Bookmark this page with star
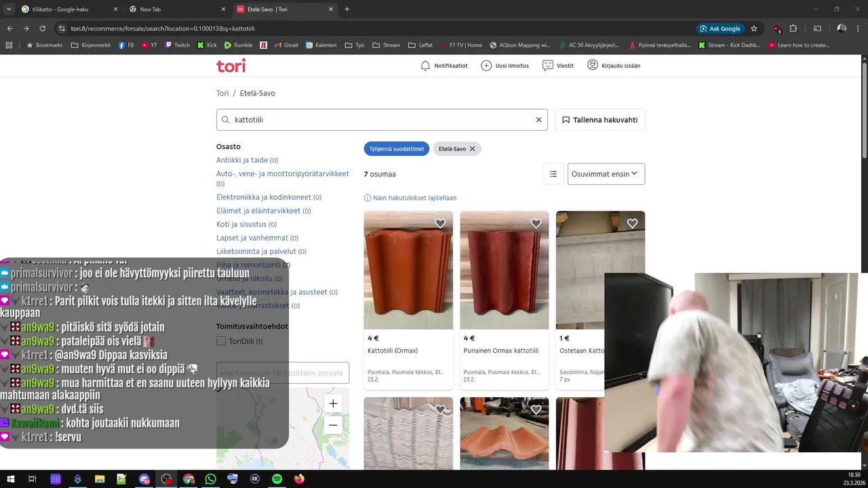 [754, 28]
